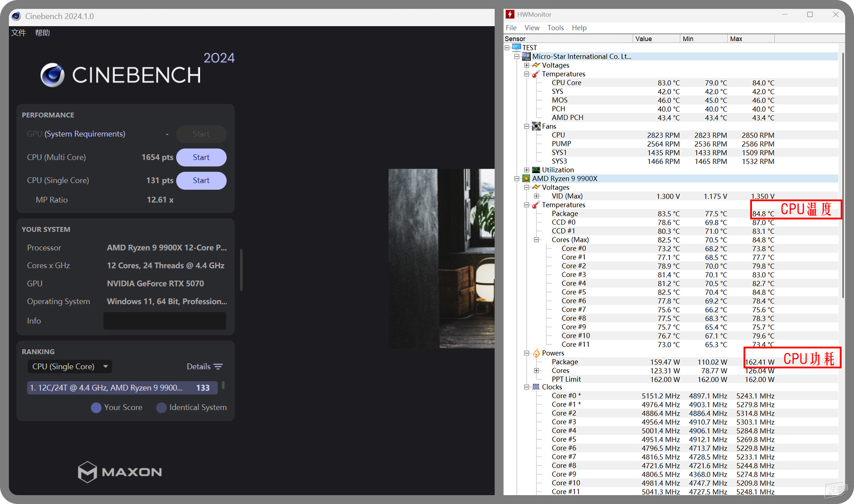Click the Cinebench logo icon in title bar
Viewport: 854px width, 504px height.
pyautogui.click(x=16, y=16)
